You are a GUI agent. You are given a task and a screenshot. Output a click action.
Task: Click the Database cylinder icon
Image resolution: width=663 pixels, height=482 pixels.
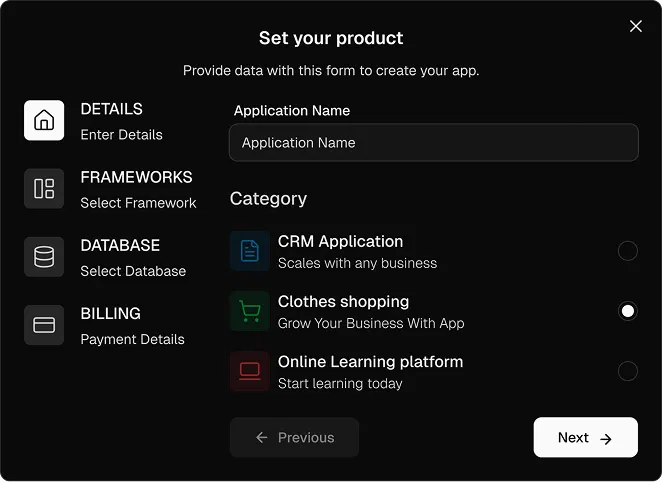[x=44, y=257]
